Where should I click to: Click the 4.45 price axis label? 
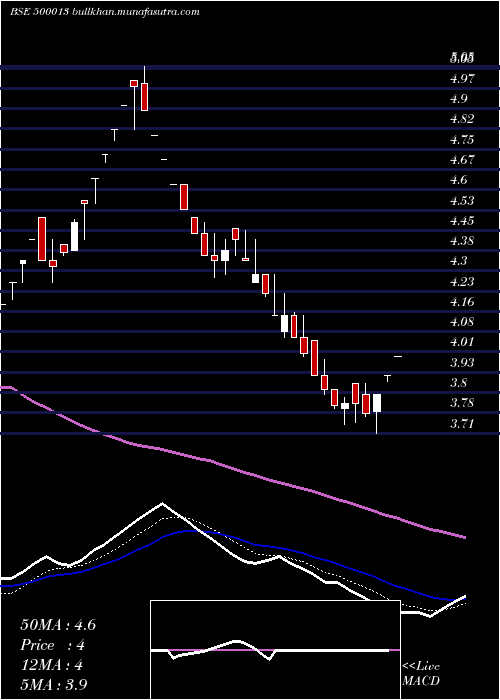tap(462, 221)
